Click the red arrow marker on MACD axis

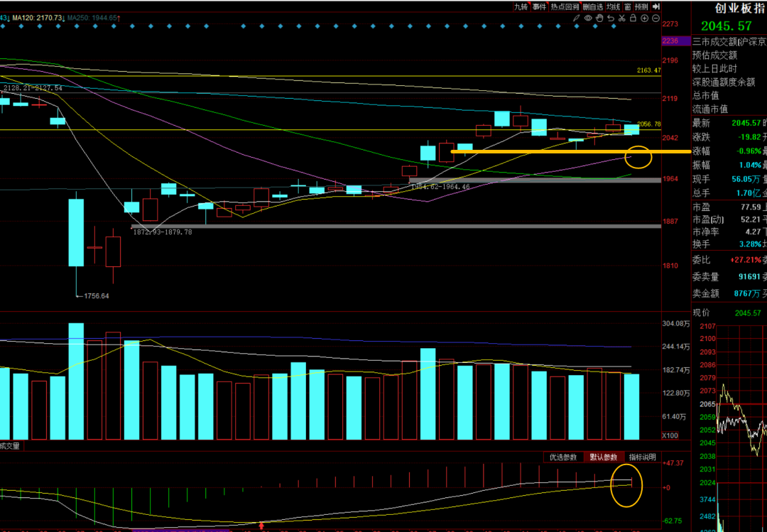pos(261,526)
